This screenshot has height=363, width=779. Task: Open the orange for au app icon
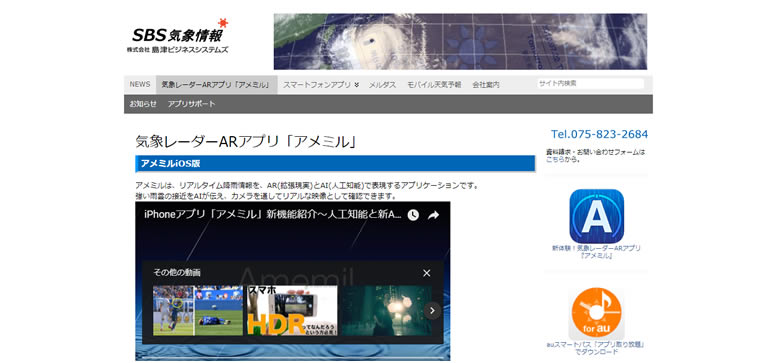tap(596, 313)
